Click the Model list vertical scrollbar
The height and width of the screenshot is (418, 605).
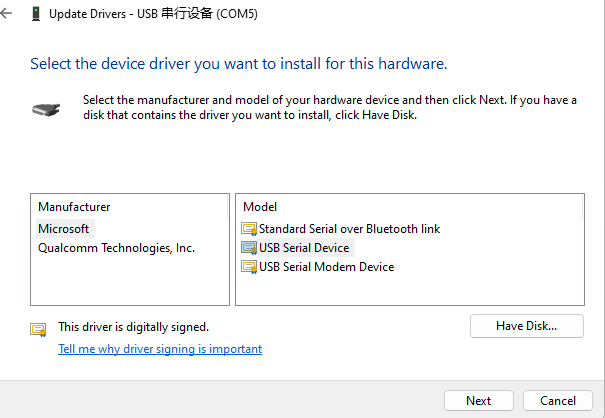point(579,250)
